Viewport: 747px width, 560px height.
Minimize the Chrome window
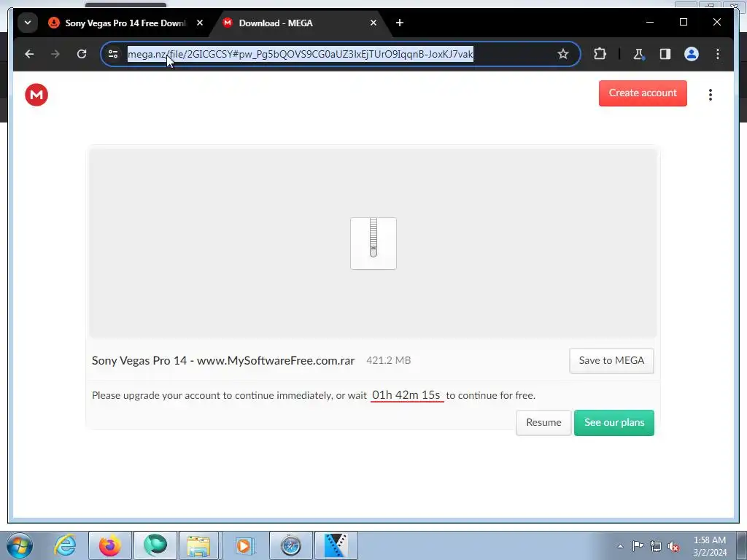tap(650, 23)
